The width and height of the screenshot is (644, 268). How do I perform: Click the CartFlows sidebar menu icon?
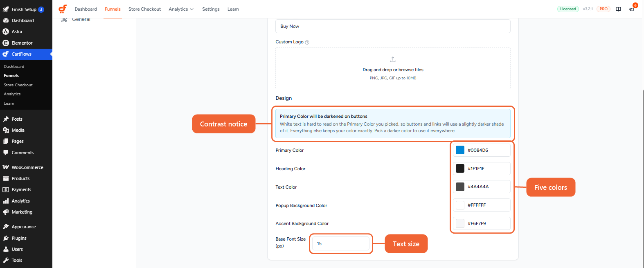[x=6, y=54]
